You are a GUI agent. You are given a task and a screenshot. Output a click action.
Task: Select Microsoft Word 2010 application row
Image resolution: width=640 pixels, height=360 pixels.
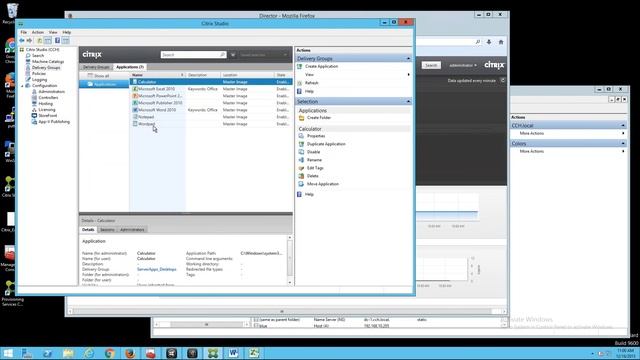point(211,110)
